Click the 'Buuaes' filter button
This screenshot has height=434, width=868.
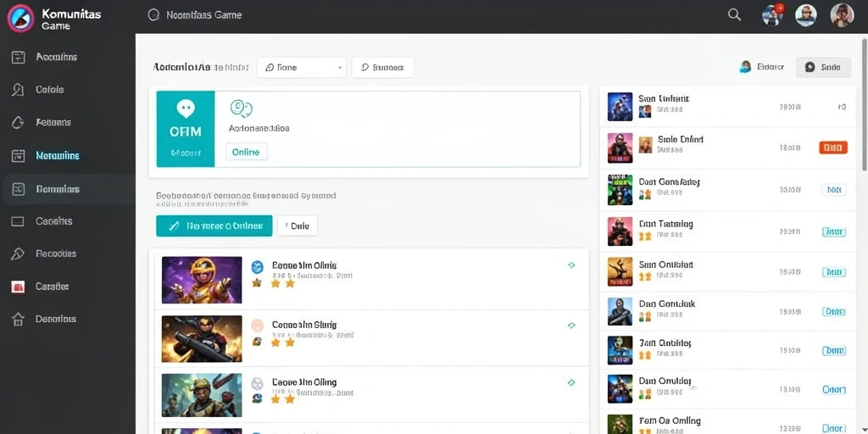click(382, 68)
